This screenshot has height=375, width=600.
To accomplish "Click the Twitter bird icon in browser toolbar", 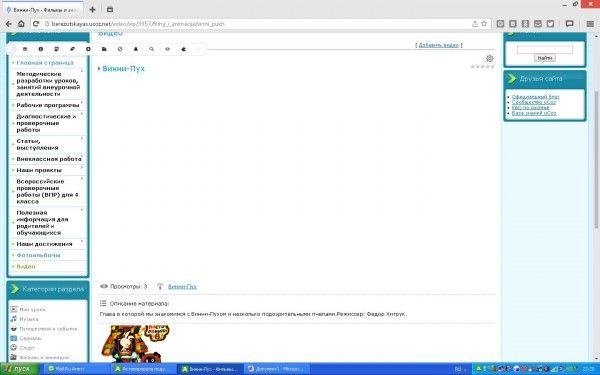I will pyautogui.click(x=550, y=24).
